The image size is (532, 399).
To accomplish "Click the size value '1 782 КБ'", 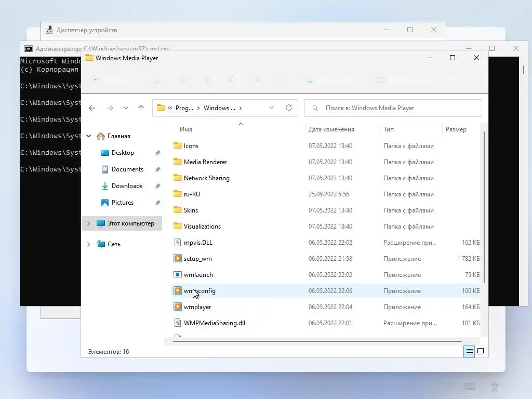I will [x=468, y=259].
